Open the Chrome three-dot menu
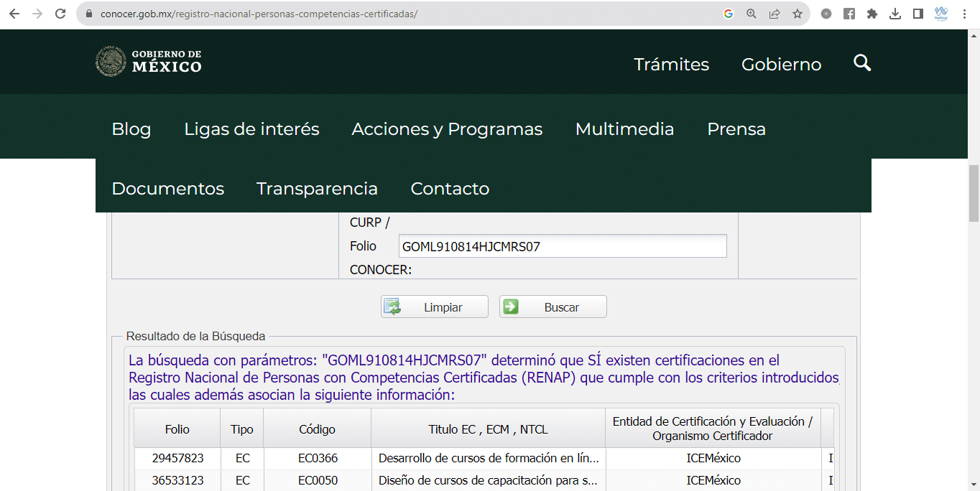980x491 pixels. [964, 13]
